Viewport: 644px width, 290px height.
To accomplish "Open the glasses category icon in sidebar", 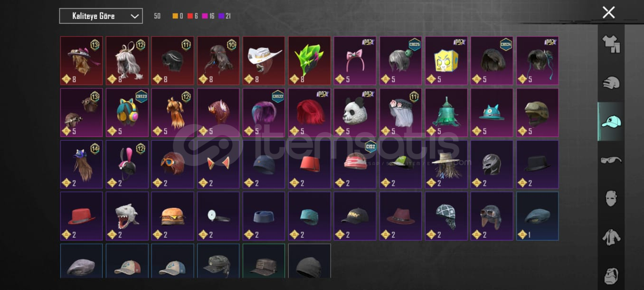I will [x=611, y=160].
